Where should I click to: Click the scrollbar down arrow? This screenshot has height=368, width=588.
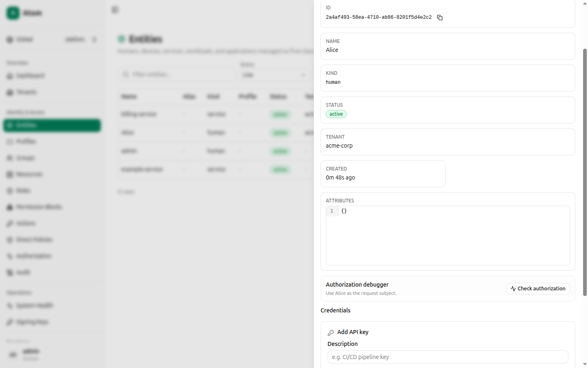(585, 364)
